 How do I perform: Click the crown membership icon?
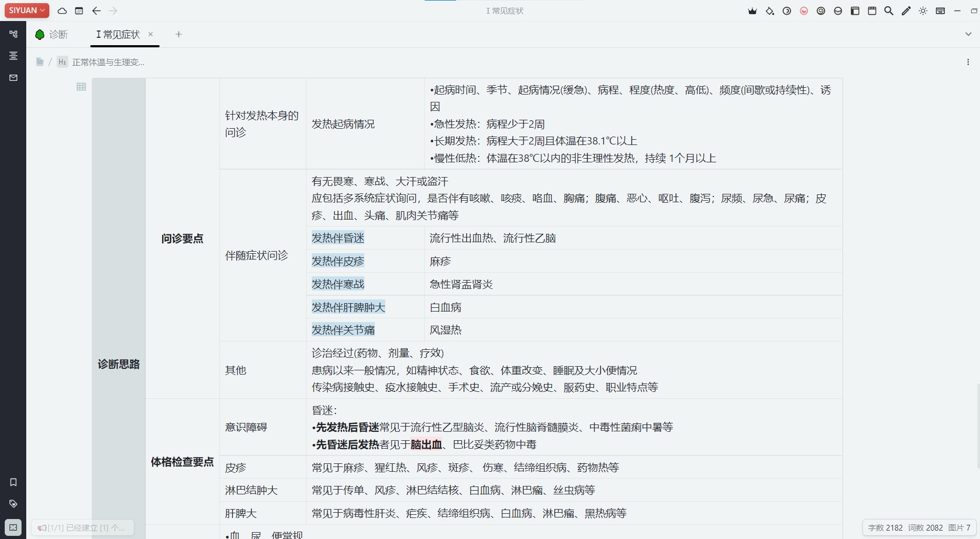tap(753, 11)
